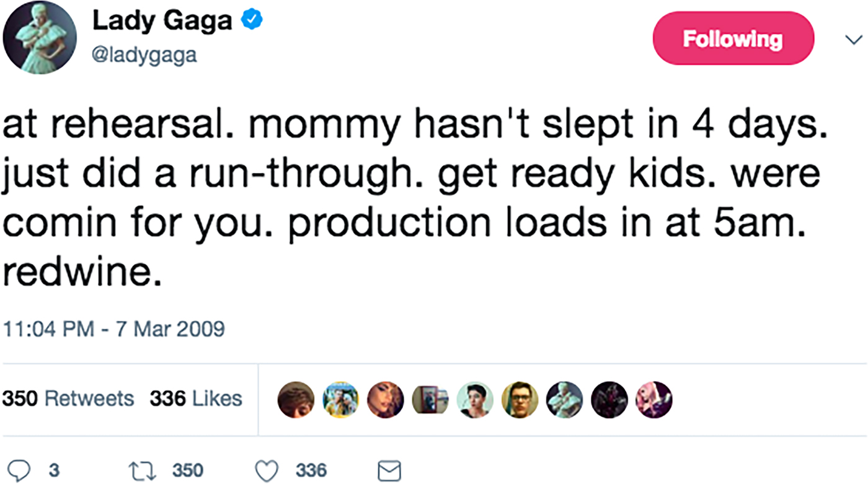
Task: Open the tweet author's profile picture
Action: coord(39,38)
